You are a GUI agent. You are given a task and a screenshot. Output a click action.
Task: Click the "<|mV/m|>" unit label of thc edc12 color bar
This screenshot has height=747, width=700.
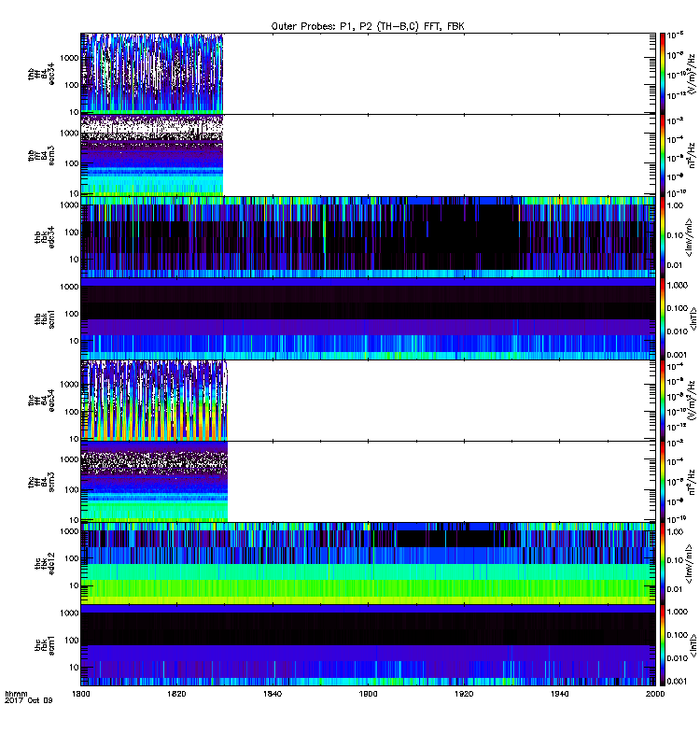[689, 564]
